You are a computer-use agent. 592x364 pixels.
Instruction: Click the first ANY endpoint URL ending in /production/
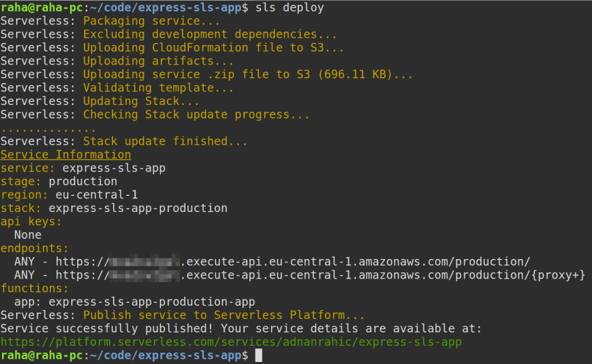tap(293, 262)
